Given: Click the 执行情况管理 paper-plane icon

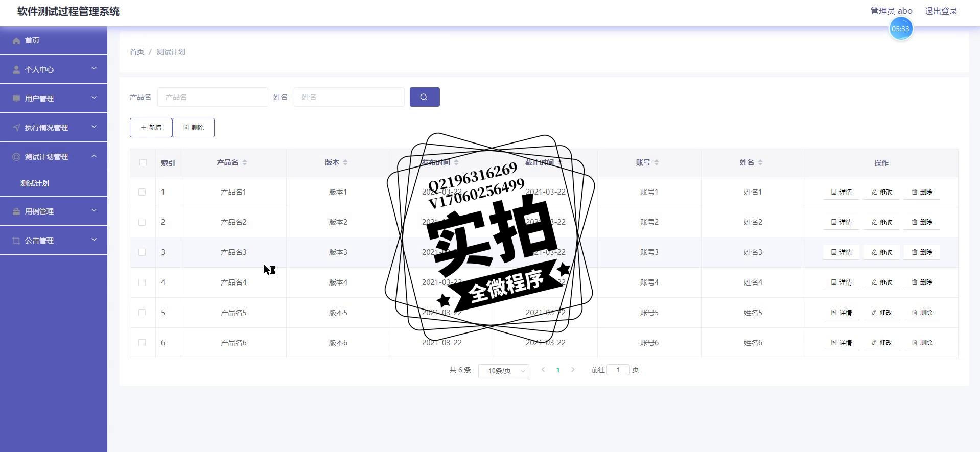Looking at the screenshot, I should click(16, 128).
